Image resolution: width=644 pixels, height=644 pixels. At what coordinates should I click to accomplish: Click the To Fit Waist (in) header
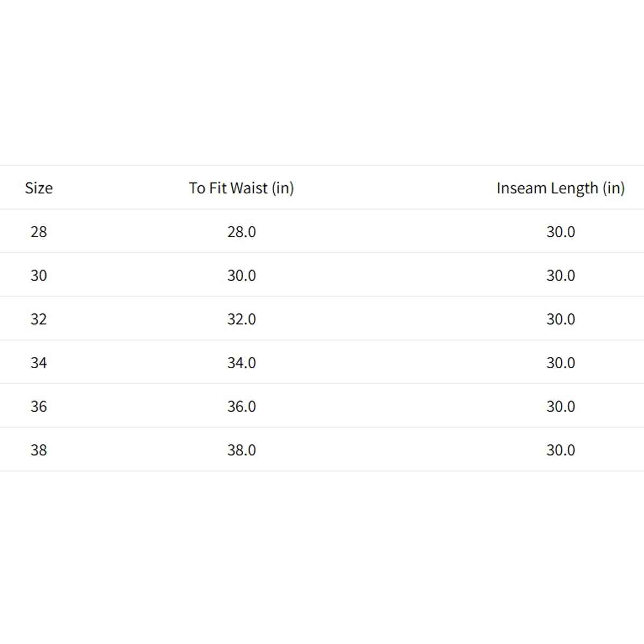pyautogui.click(x=241, y=188)
